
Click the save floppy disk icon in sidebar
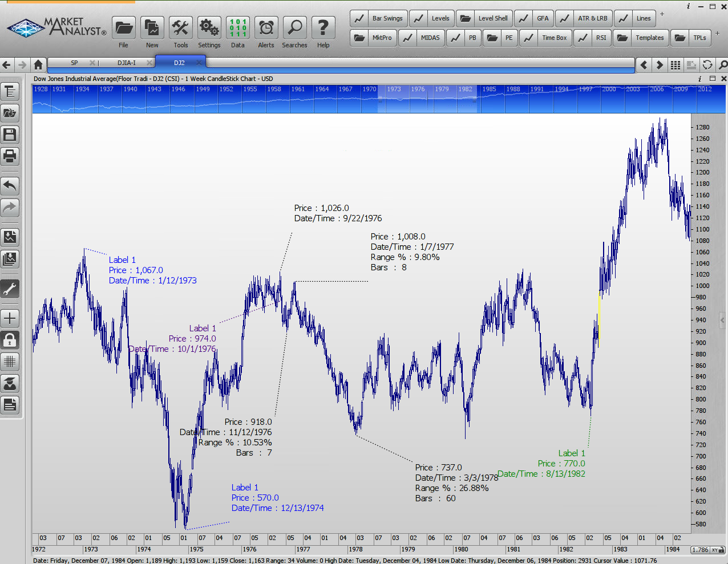point(10,135)
